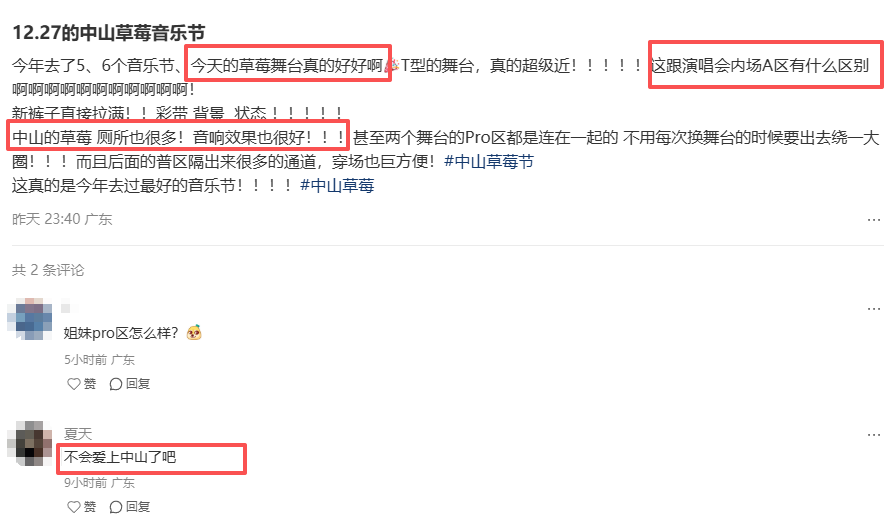Visit the 夏天 username profile link

(x=78, y=433)
